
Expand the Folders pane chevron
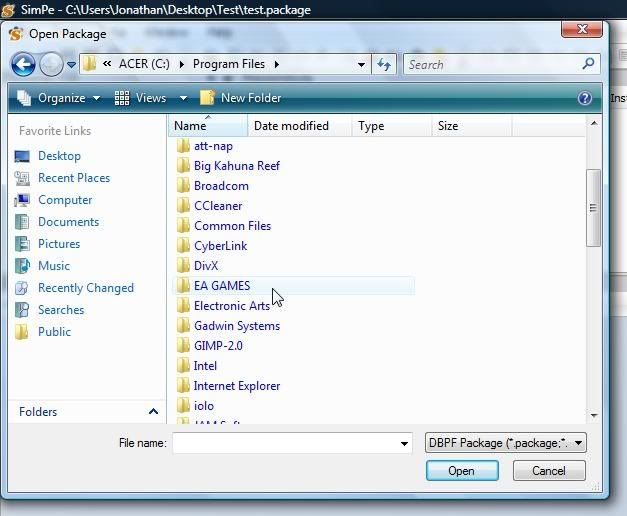[x=153, y=412]
